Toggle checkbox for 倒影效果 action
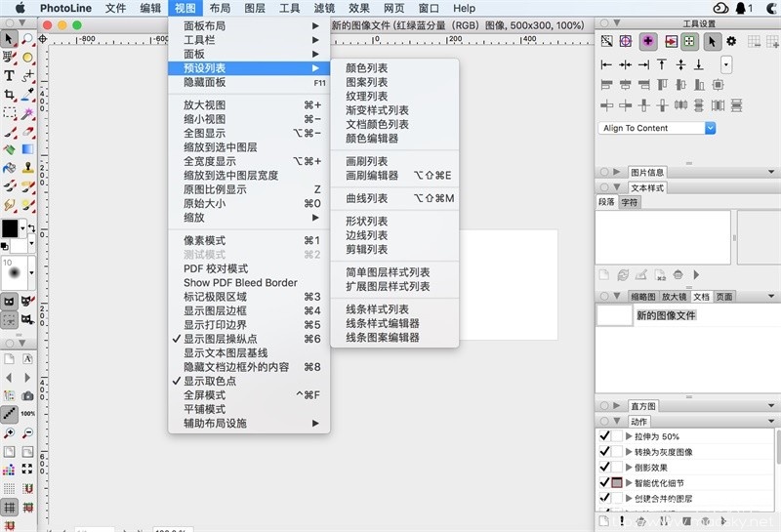781x532 pixels. (x=604, y=467)
